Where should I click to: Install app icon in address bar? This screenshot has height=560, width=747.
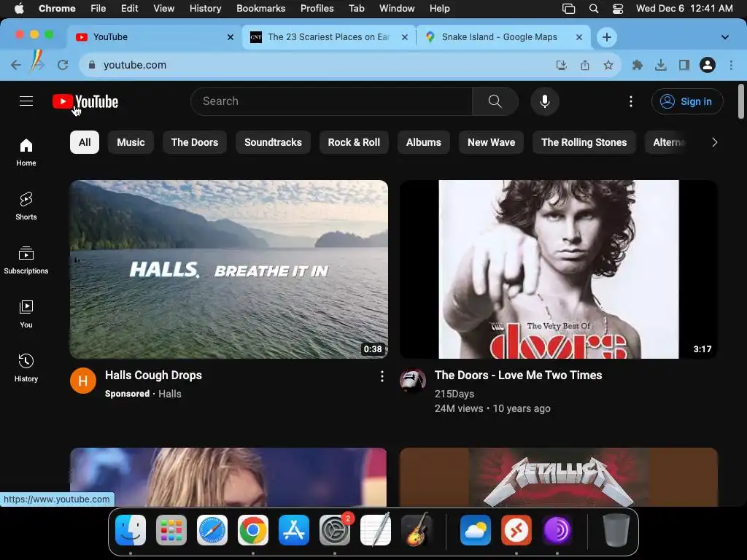[x=562, y=65]
